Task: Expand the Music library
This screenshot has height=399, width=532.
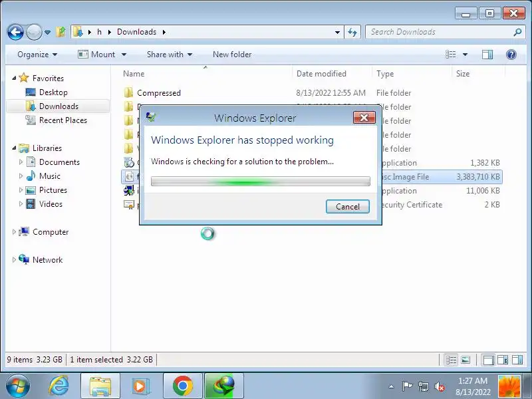Action: [21, 176]
